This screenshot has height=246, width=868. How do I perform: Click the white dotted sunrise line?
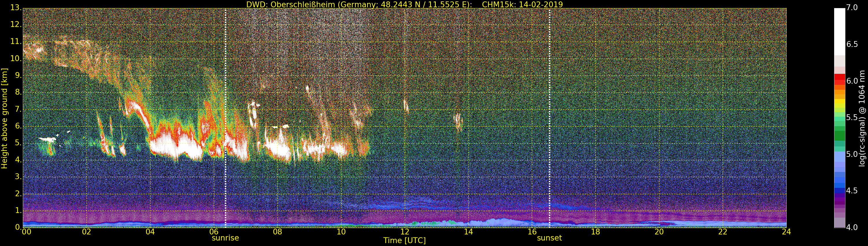[x=225, y=101]
